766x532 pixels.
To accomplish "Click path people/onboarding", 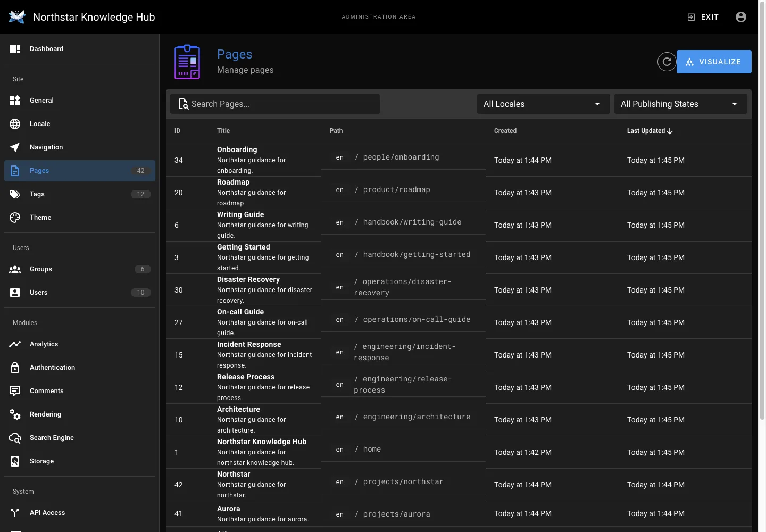I will [x=397, y=157].
